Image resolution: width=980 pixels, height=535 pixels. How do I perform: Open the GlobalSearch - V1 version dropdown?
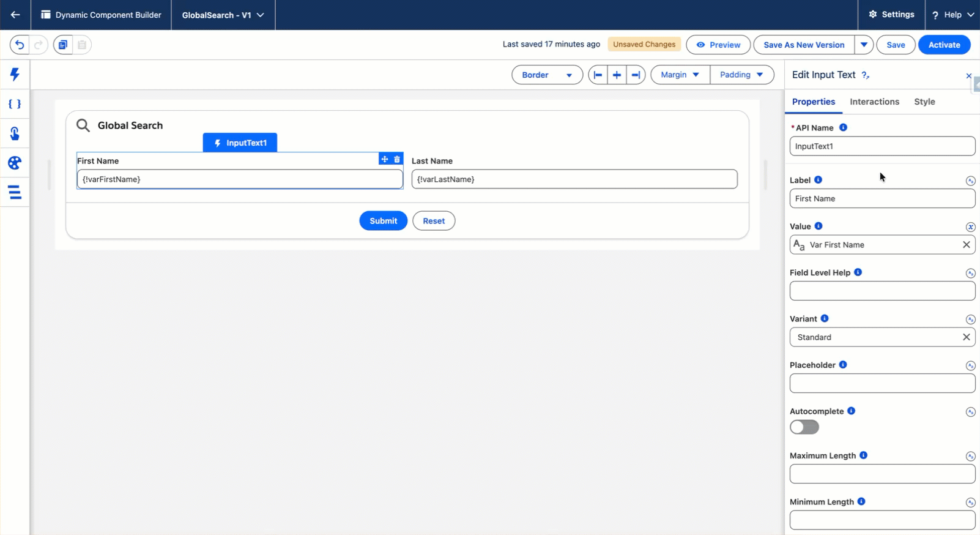coord(223,15)
